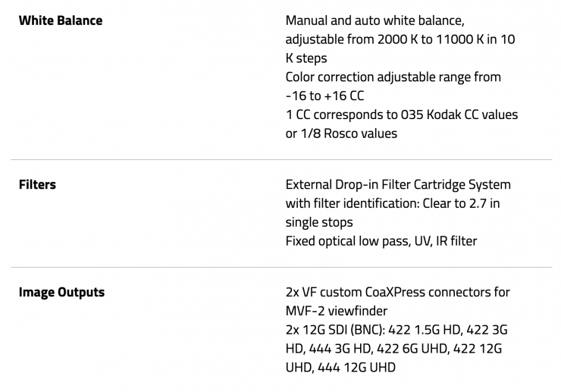Click the "-16 to +16 CC" value
The height and width of the screenshot is (392, 561).
(x=324, y=96)
